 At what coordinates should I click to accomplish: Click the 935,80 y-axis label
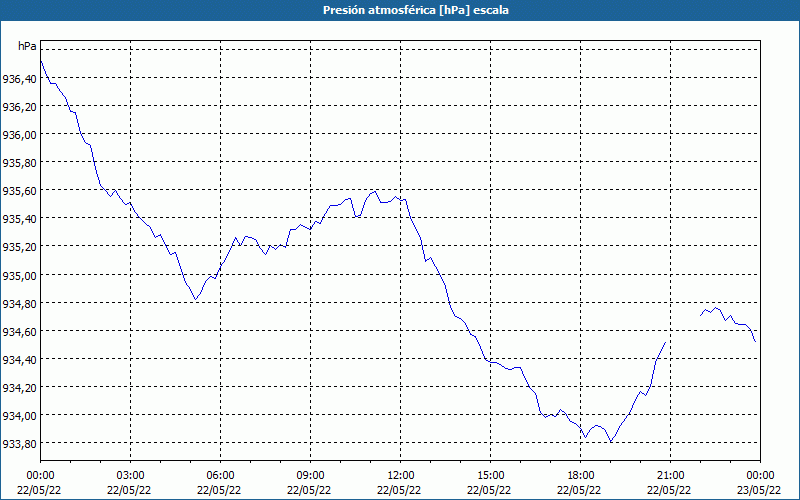pos(19,163)
